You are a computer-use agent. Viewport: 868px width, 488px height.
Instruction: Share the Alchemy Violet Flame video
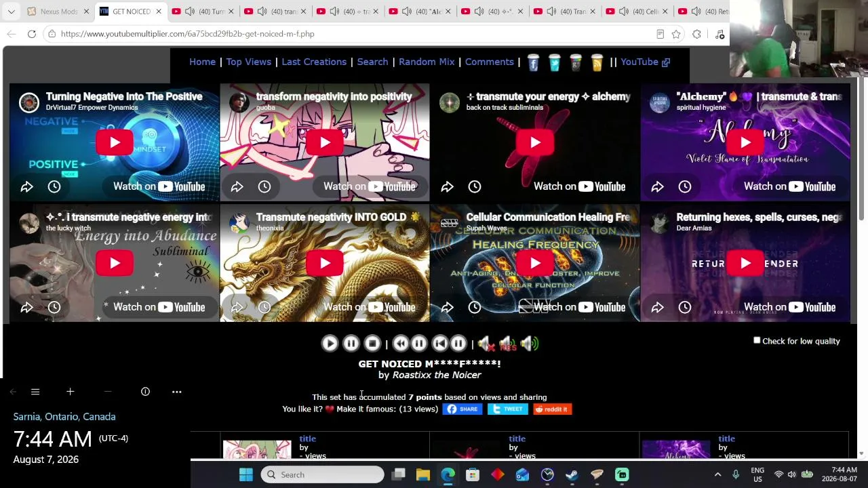coord(657,186)
